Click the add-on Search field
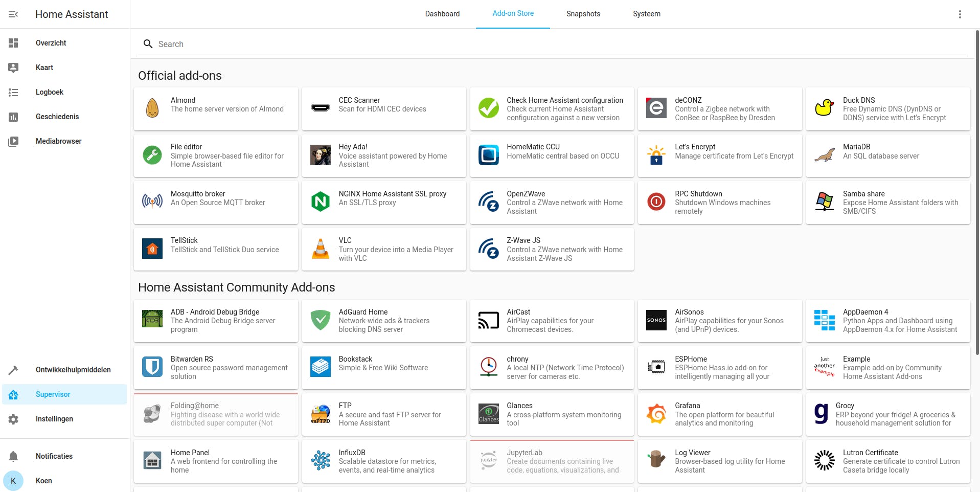The height and width of the screenshot is (492, 980). [x=557, y=44]
